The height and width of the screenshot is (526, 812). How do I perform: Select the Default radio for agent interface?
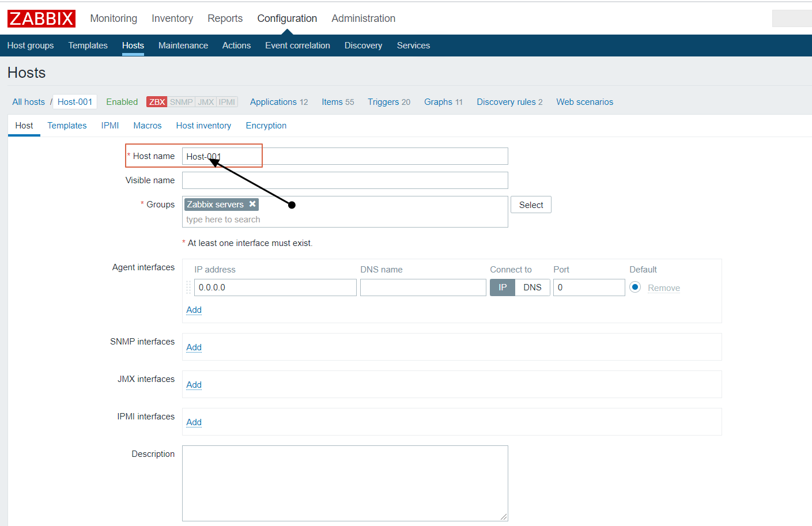pyautogui.click(x=635, y=287)
